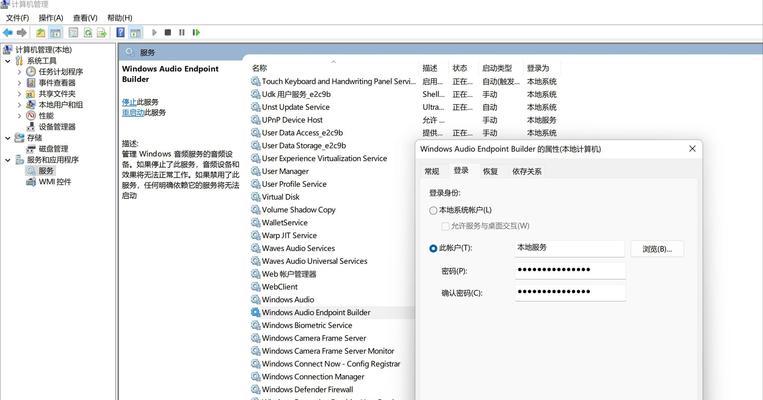
Task: Open the 帮助(H) menu
Action: [x=120, y=18]
